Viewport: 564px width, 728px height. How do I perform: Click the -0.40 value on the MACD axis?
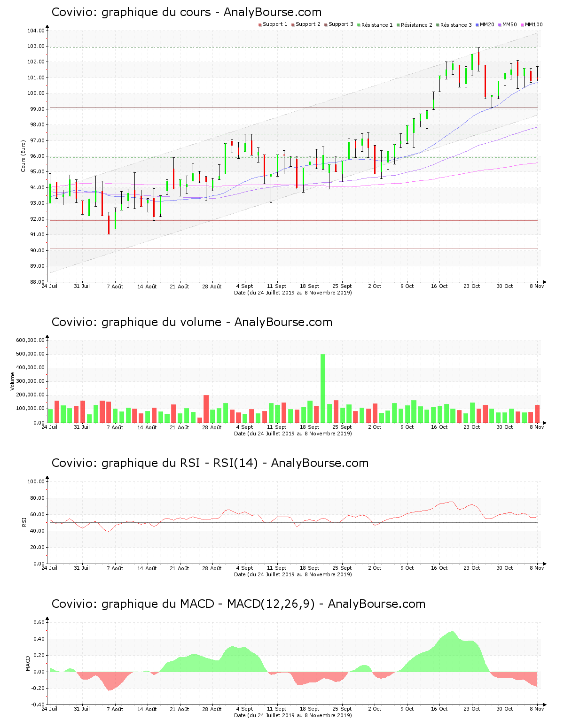tap(38, 705)
